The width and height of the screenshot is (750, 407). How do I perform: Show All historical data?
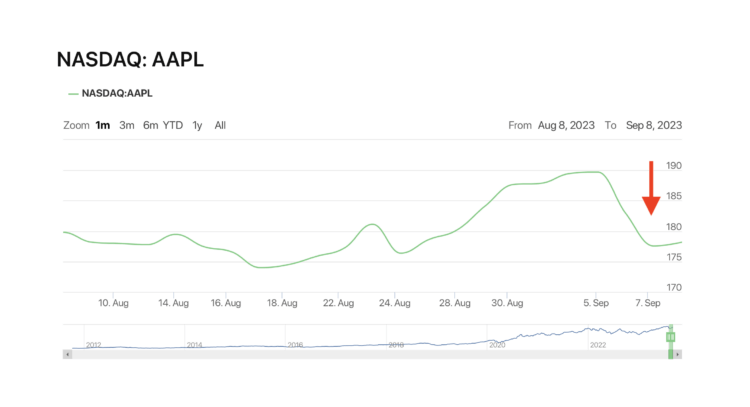(x=220, y=125)
